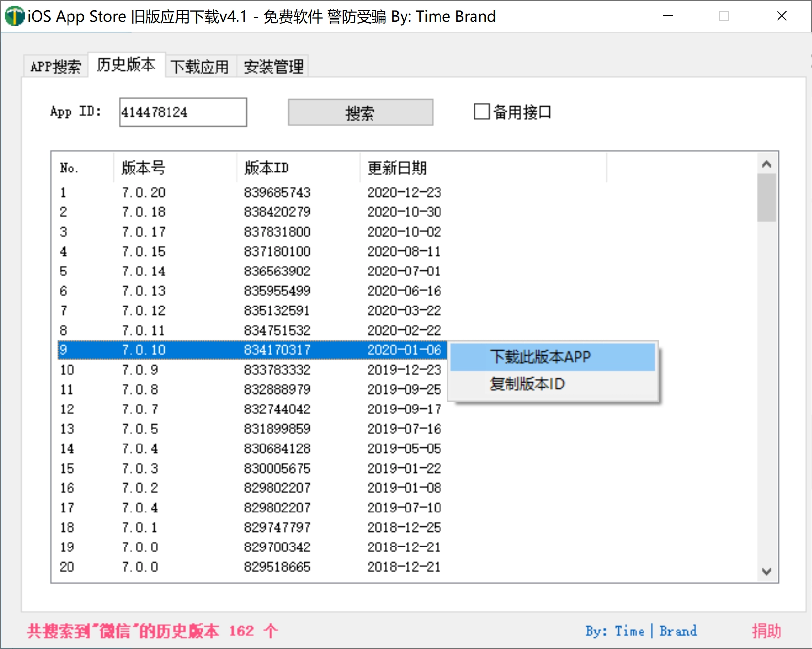Open the 历史版本 tab

(x=126, y=65)
